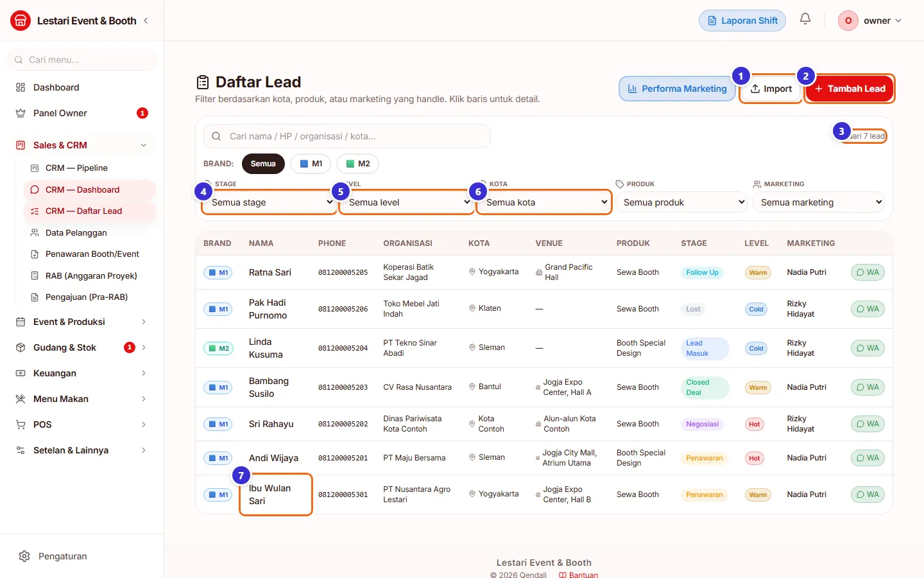
Task: Click the Tambah Lead button
Action: pos(850,89)
